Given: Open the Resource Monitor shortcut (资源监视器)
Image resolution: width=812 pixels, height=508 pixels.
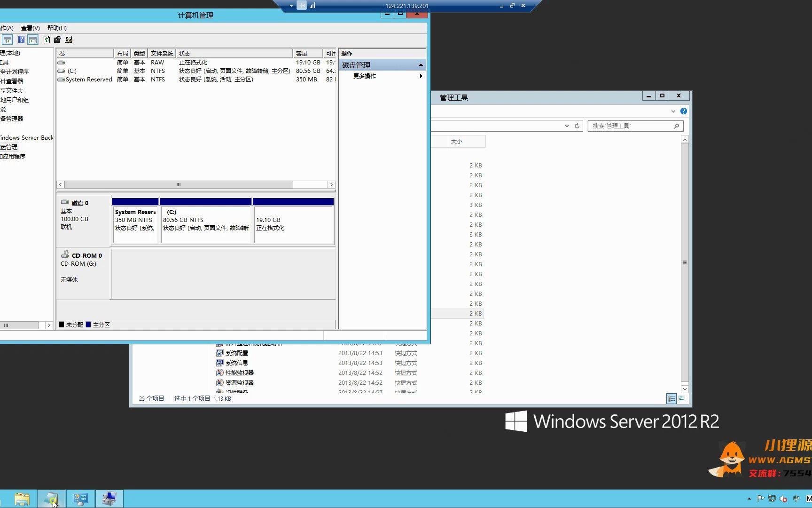Looking at the screenshot, I should click(x=240, y=383).
